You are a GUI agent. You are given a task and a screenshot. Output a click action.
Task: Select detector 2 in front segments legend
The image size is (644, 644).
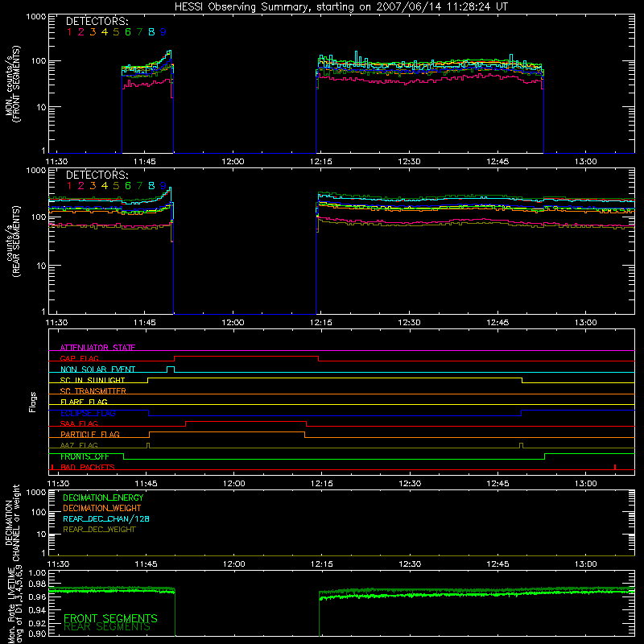point(81,31)
